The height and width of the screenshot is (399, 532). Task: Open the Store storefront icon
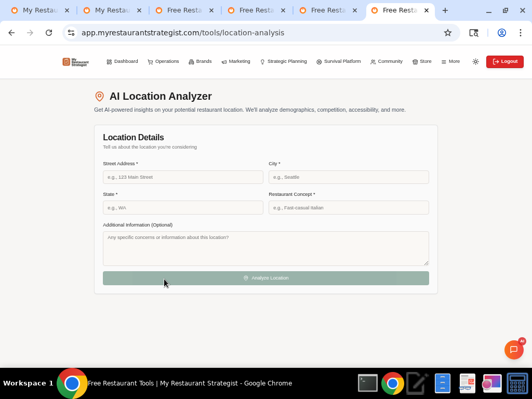416,61
